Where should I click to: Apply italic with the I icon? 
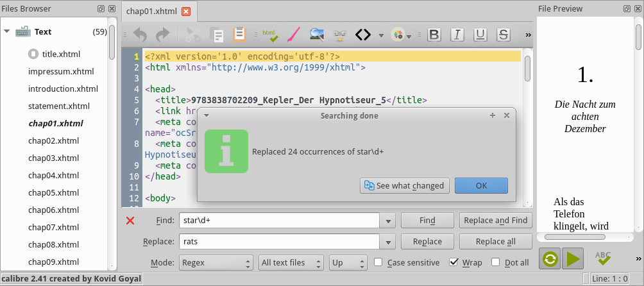click(457, 35)
